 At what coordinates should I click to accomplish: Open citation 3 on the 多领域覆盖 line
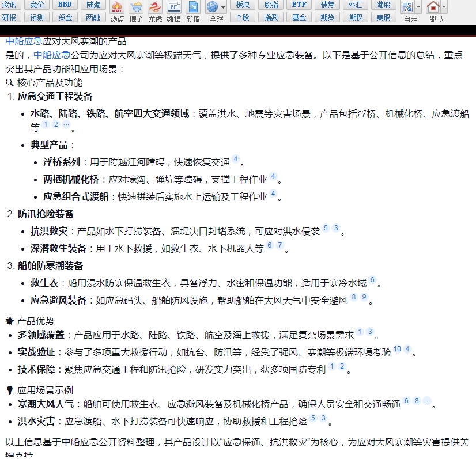(x=370, y=332)
